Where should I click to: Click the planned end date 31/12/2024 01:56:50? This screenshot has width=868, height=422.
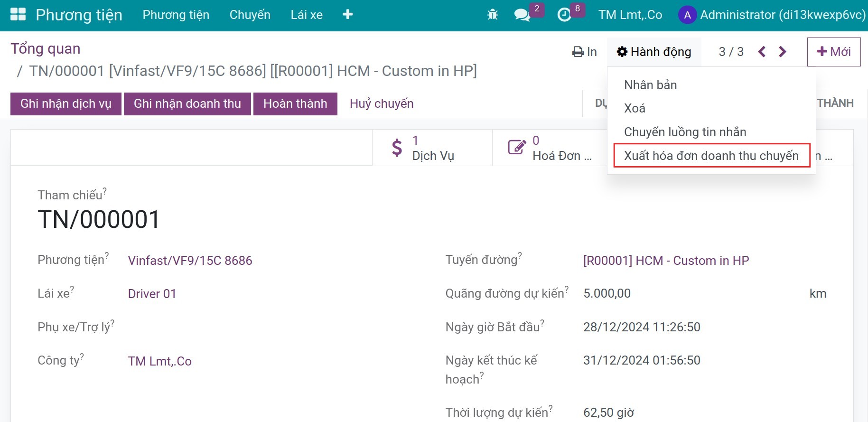642,360
